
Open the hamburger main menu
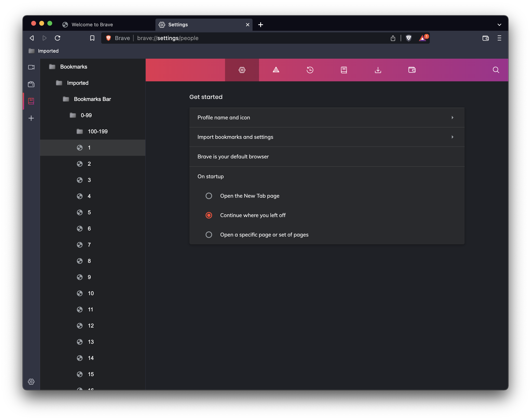[499, 38]
